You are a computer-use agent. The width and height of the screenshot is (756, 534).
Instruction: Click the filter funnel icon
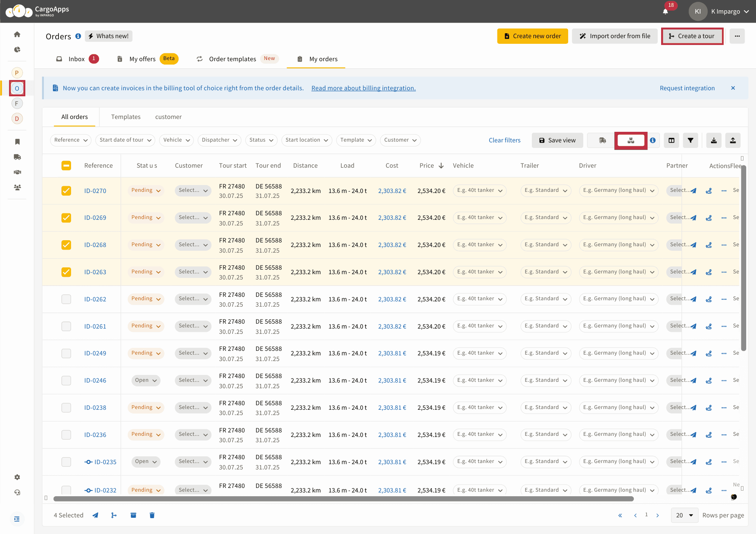tap(690, 140)
